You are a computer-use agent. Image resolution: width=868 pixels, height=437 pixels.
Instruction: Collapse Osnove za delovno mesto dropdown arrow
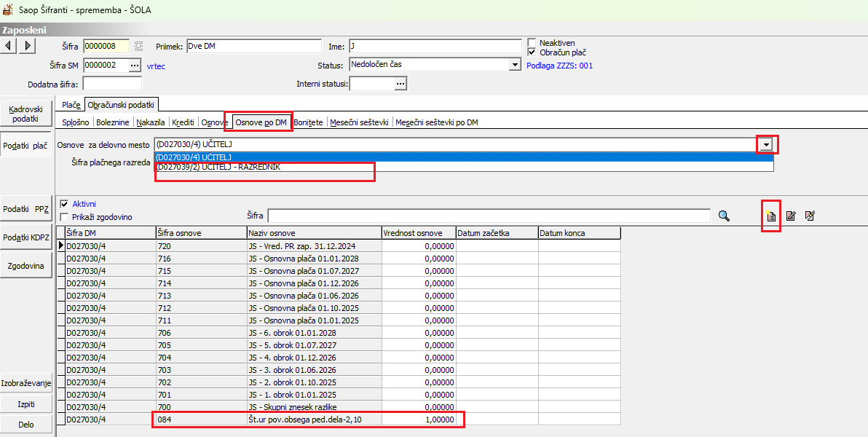point(766,144)
